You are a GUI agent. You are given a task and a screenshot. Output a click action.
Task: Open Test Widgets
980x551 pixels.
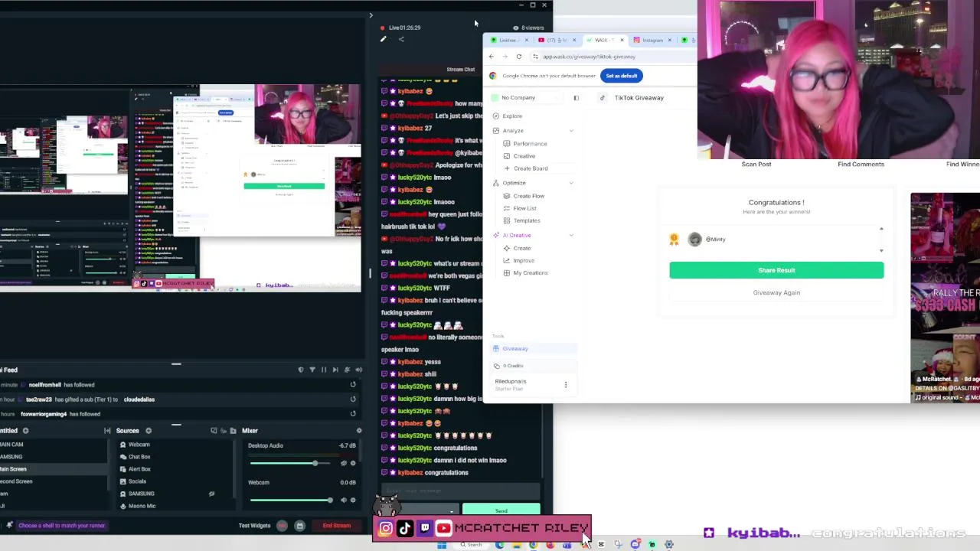pyautogui.click(x=254, y=526)
